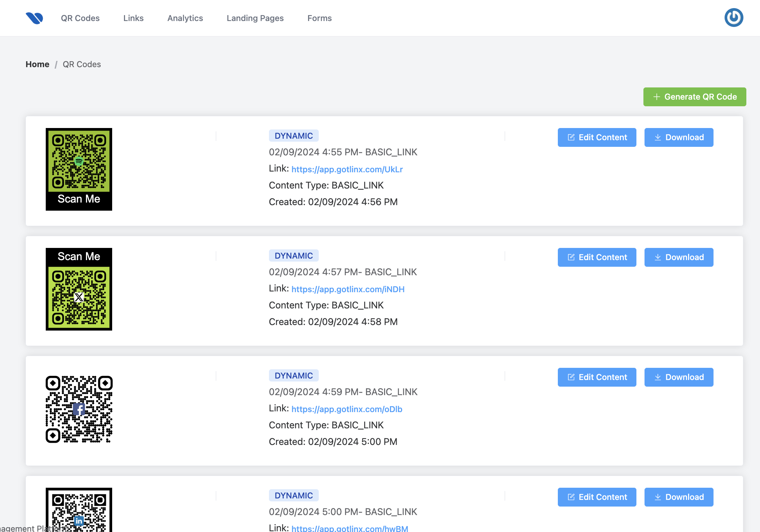This screenshot has height=532, width=760.
Task: Click 'Created: 02/09/2024 4:58 PM' text
Action: pos(333,322)
